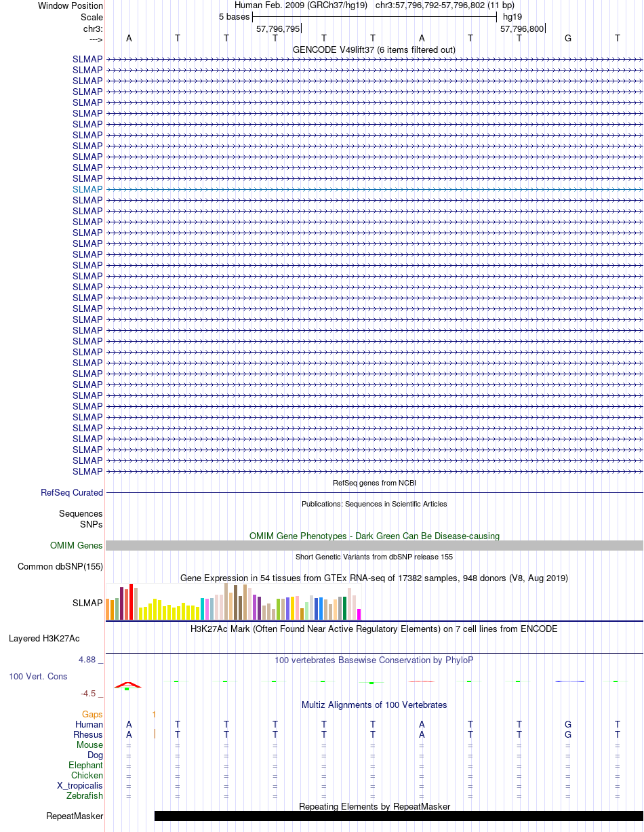
Task: Click the SLMAP label beside the GTEx bar chart
Action: pyautogui.click(x=87, y=602)
